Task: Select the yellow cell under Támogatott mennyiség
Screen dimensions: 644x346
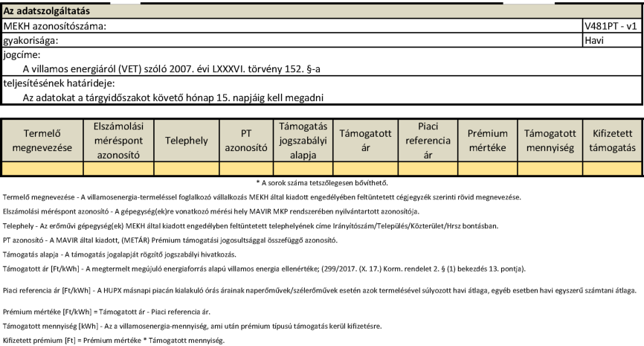Action: pyautogui.click(x=550, y=168)
